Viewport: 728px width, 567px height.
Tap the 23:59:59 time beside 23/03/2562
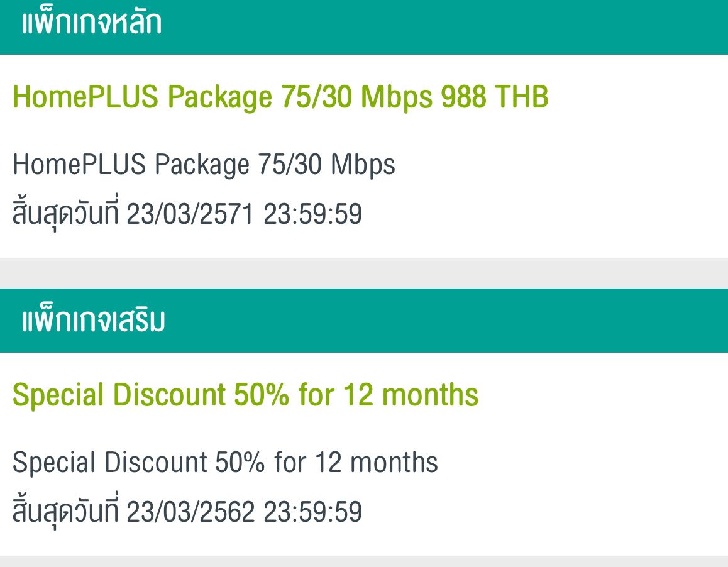click(x=312, y=512)
